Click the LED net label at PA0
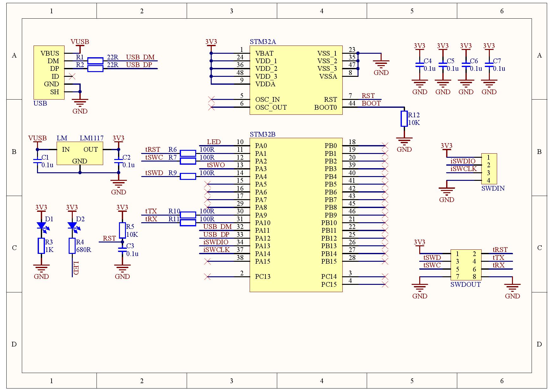The image size is (555, 392). click(x=214, y=142)
